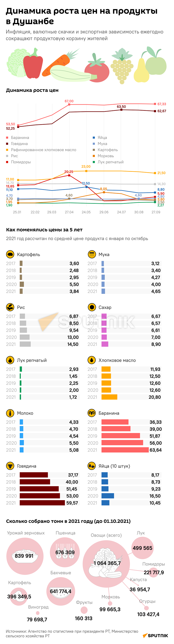Click the Пшеница circle showing 676 309
Screen dimensions: 174x644
tap(65, 552)
